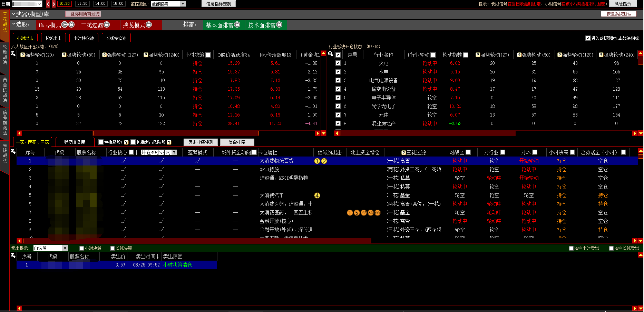644x312 pixels.
Task: Open the 卖出提示 自选股 dropdown
Action: 65,249
